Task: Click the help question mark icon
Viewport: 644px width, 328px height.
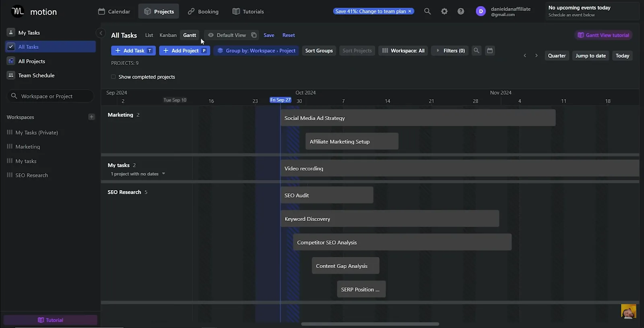Action: coord(461,11)
